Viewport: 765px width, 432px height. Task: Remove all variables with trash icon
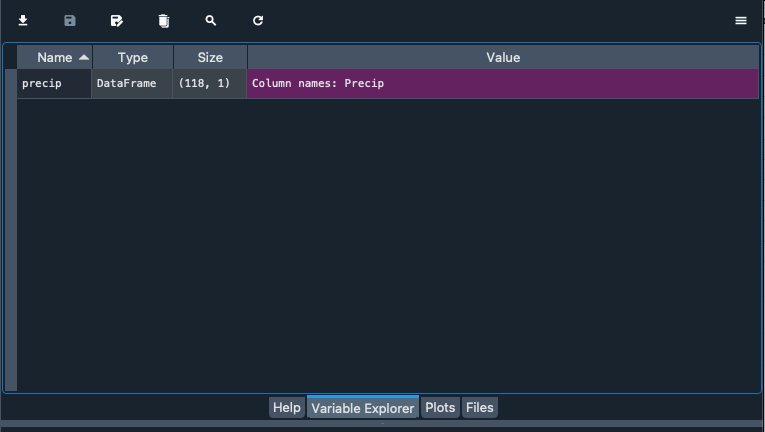point(164,20)
